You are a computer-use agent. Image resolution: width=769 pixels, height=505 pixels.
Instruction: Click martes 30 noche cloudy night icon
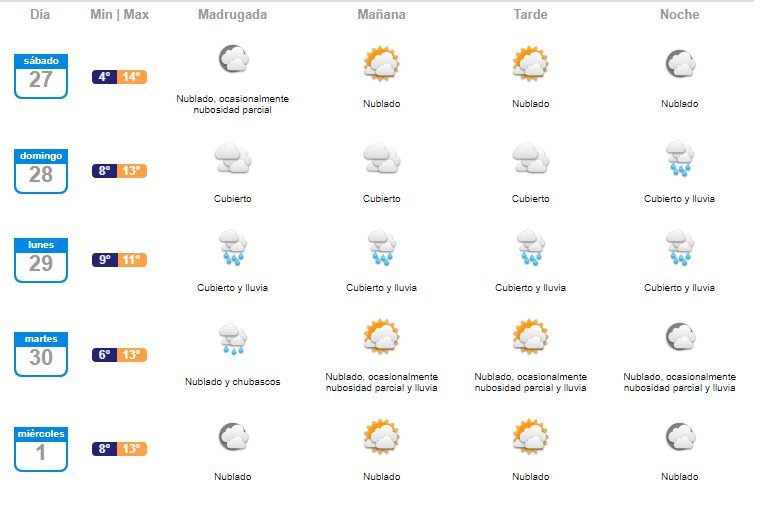pyautogui.click(x=680, y=336)
